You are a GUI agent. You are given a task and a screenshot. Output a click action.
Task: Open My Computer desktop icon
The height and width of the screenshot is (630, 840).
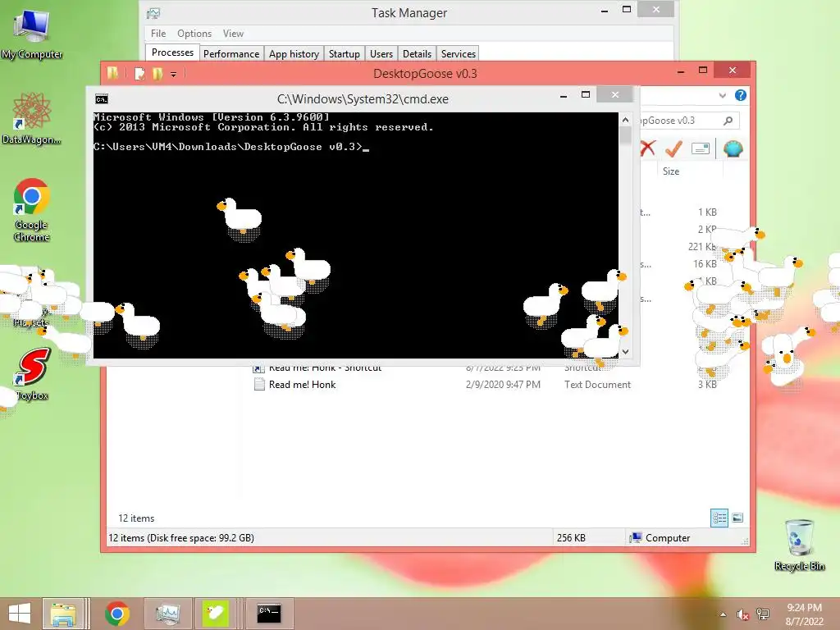point(32,34)
